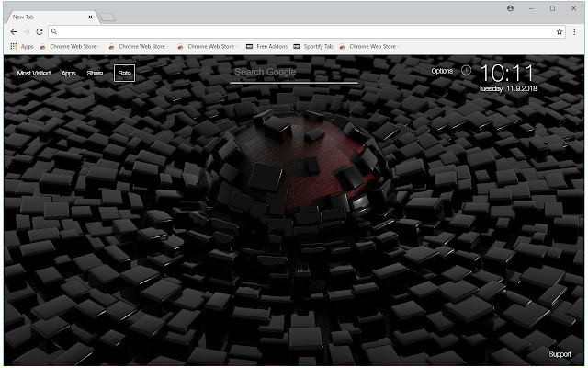Open the Share menu
The image size is (588, 368).
click(x=95, y=74)
